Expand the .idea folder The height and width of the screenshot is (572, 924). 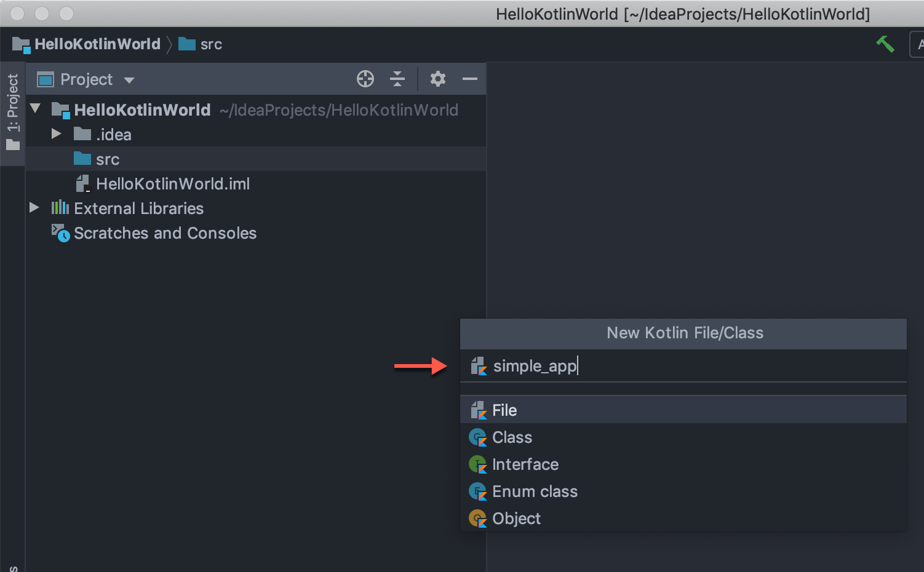(57, 134)
